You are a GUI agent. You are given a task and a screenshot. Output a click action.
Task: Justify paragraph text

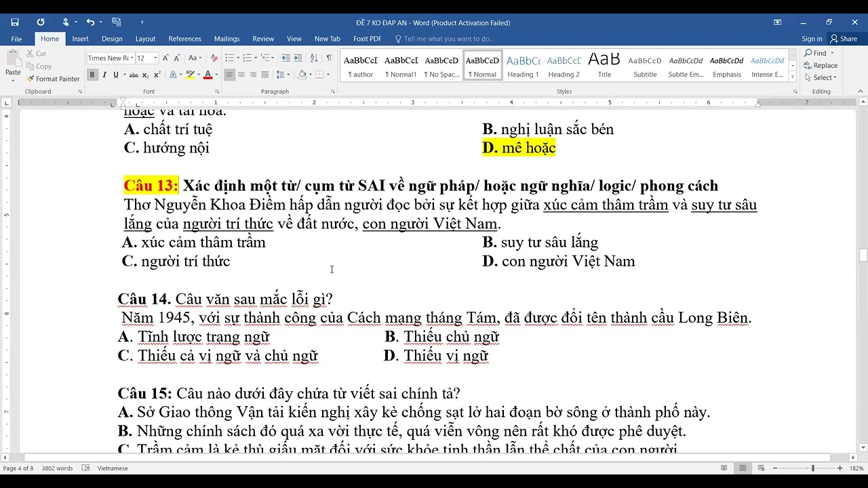tap(264, 75)
